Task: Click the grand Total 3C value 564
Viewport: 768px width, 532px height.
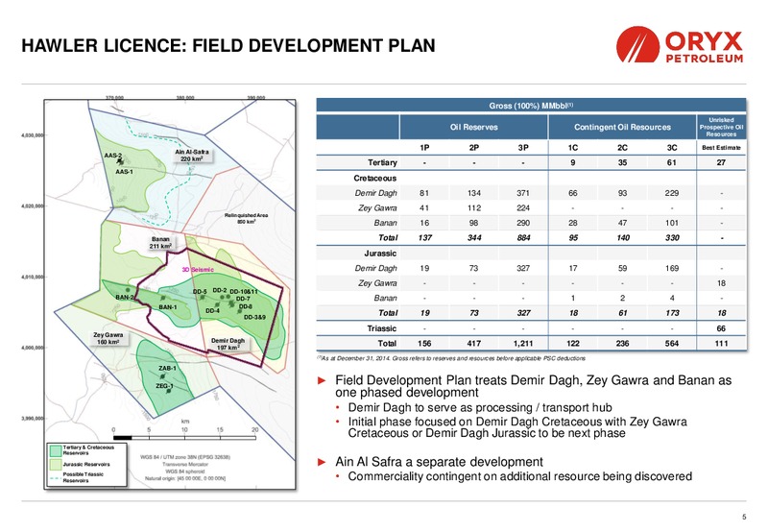Action: (x=671, y=344)
